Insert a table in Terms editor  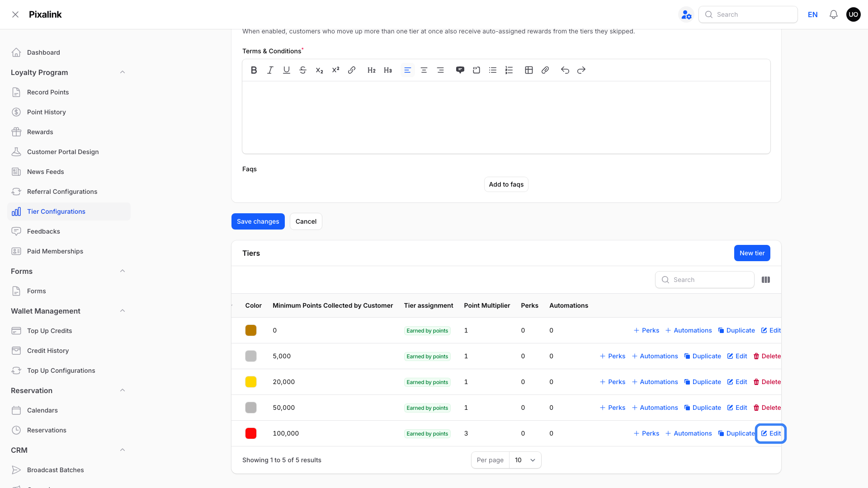(528, 70)
